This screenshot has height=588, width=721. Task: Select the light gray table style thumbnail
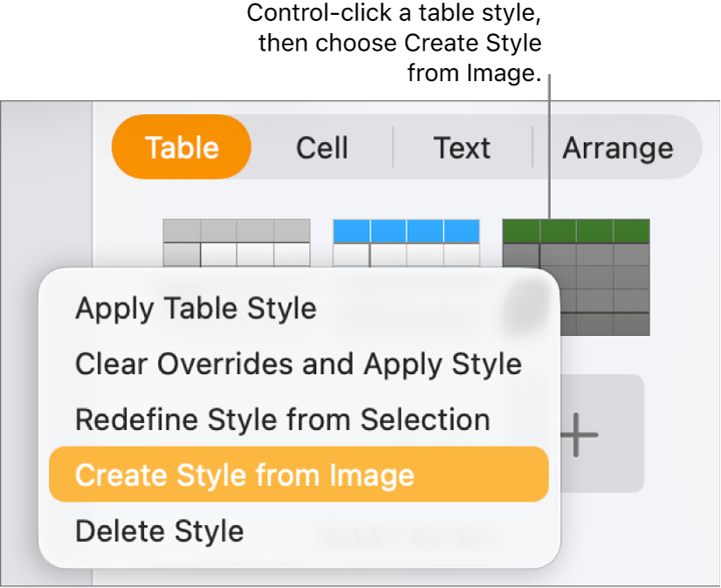pyautogui.click(x=237, y=244)
